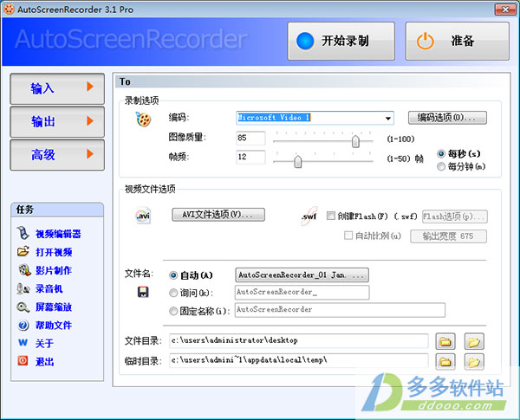Screen dimensions: 520x420
Task: Select the 自动(A) file name option
Action: point(173,275)
